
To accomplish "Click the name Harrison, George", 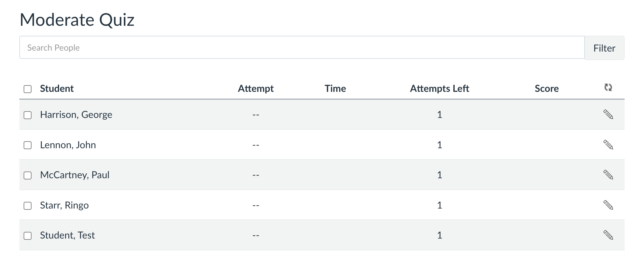I will (x=76, y=115).
